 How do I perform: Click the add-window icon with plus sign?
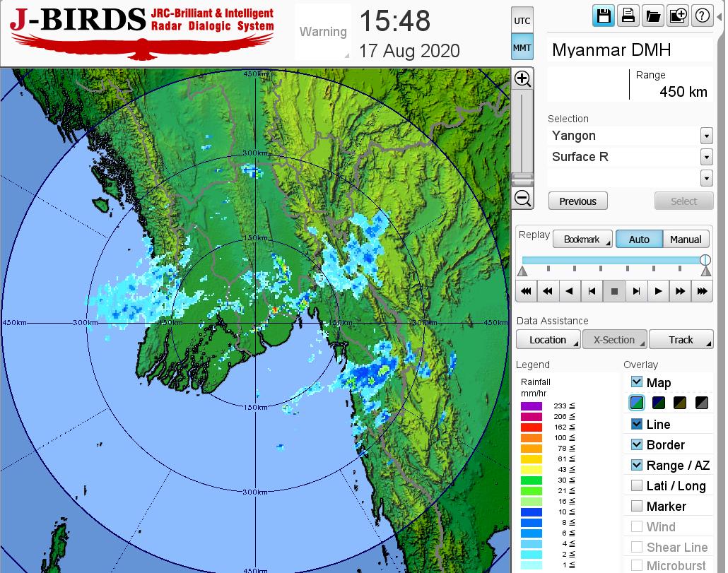(677, 16)
